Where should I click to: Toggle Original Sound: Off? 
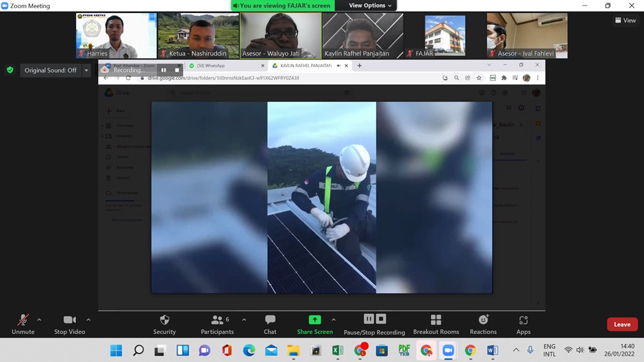tap(50, 70)
